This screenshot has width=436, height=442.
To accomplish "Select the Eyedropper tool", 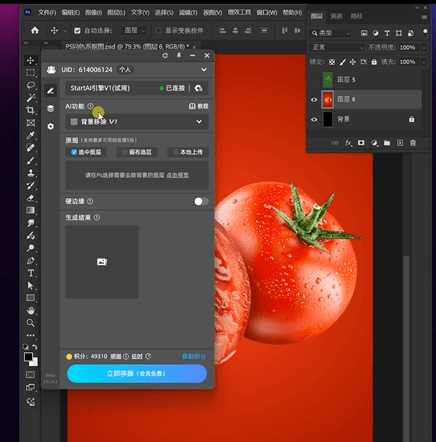I will tap(31, 135).
